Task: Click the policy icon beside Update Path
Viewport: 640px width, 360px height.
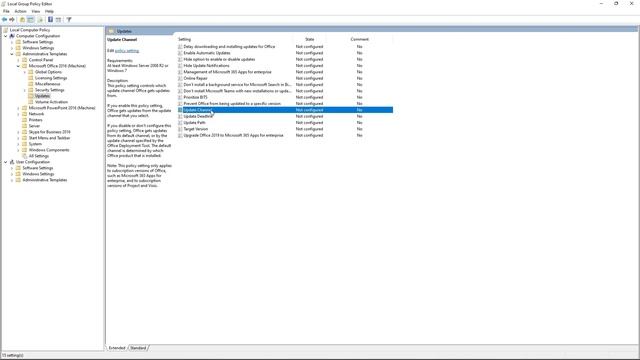Action: [x=180, y=123]
